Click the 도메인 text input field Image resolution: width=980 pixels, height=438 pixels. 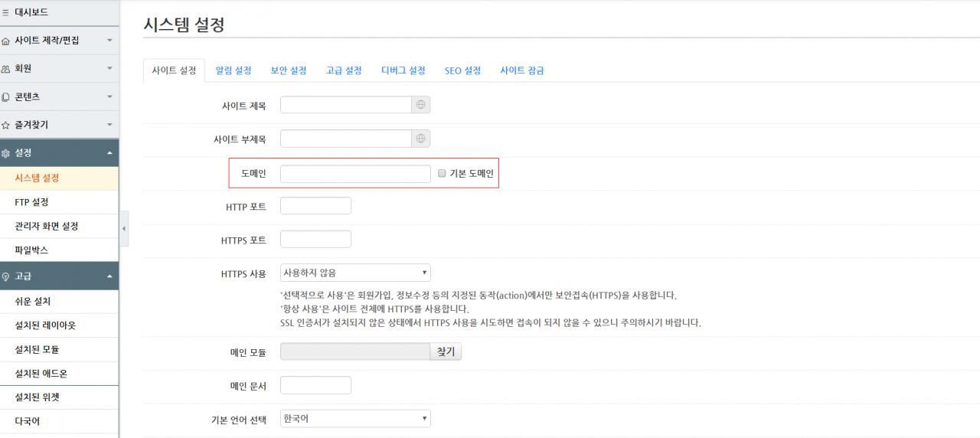pos(355,174)
